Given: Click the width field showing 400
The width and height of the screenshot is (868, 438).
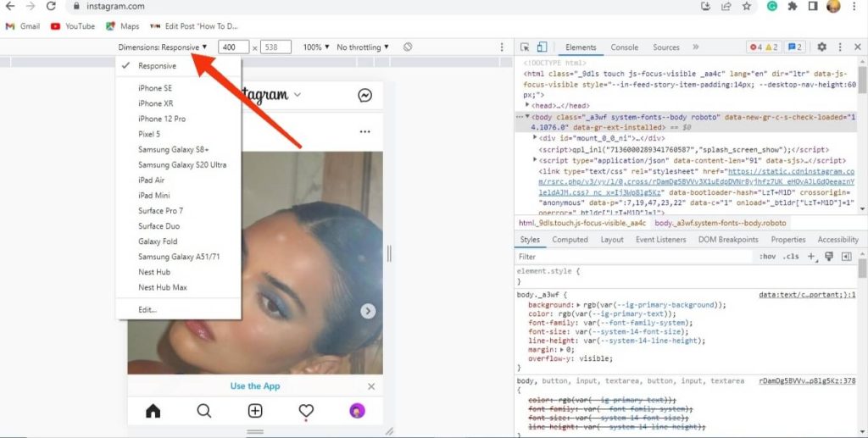Looking at the screenshot, I should (233, 47).
